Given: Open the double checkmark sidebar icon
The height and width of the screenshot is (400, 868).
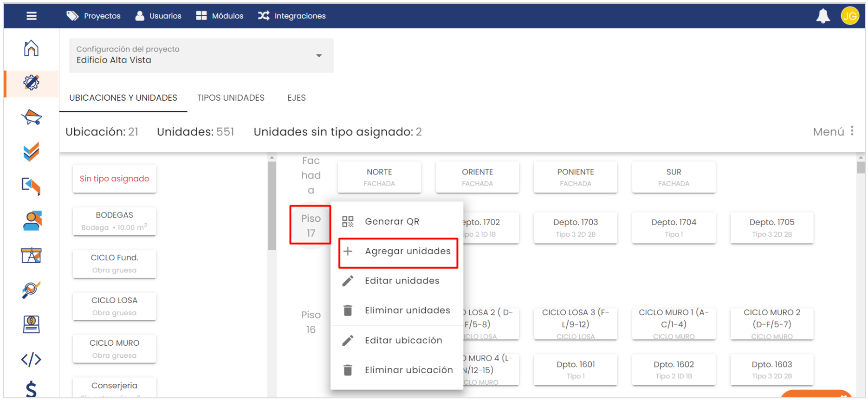Looking at the screenshot, I should pos(31,152).
